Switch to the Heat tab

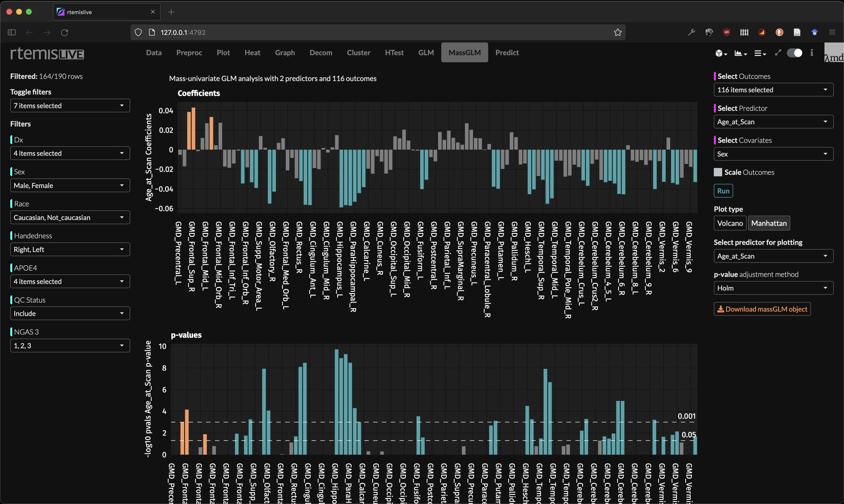[252, 53]
